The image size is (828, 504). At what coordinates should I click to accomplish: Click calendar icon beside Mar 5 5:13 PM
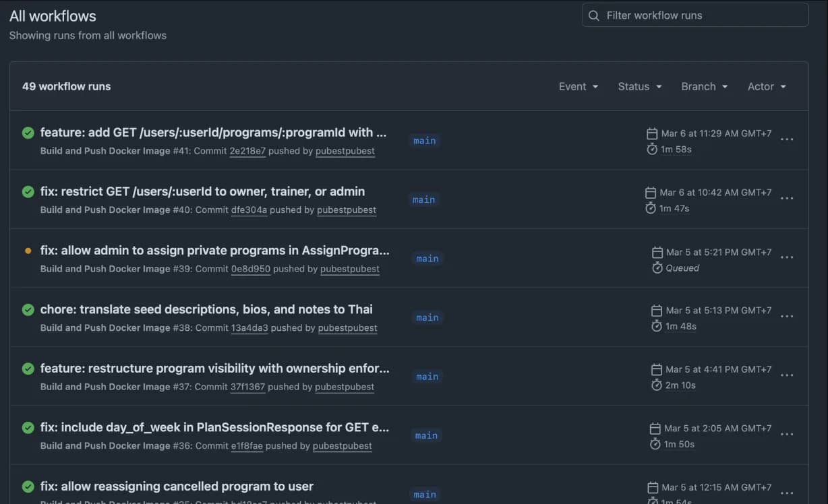coord(657,311)
